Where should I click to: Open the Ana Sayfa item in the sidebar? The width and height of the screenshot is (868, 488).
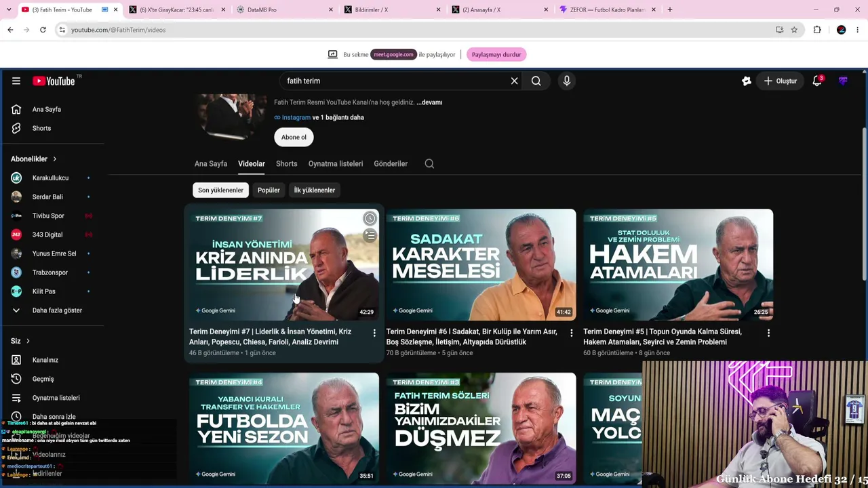46,109
